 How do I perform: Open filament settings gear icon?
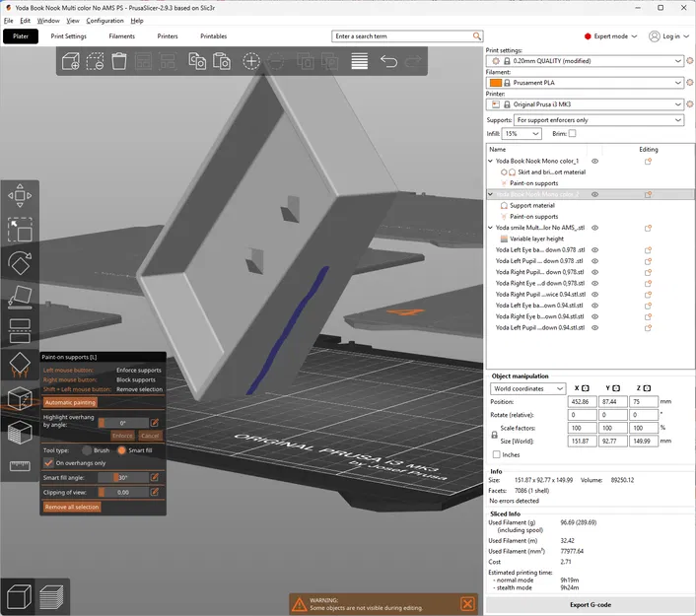(x=689, y=83)
